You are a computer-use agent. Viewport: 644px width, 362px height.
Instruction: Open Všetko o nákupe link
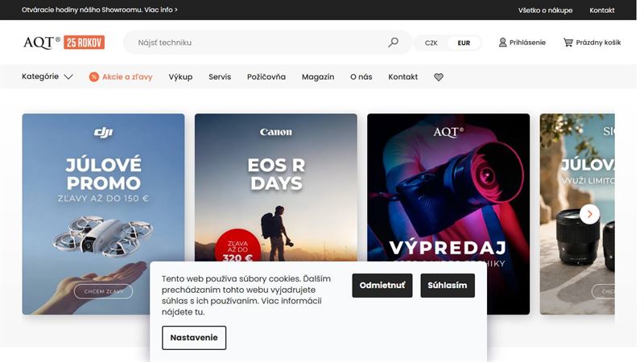click(x=545, y=10)
